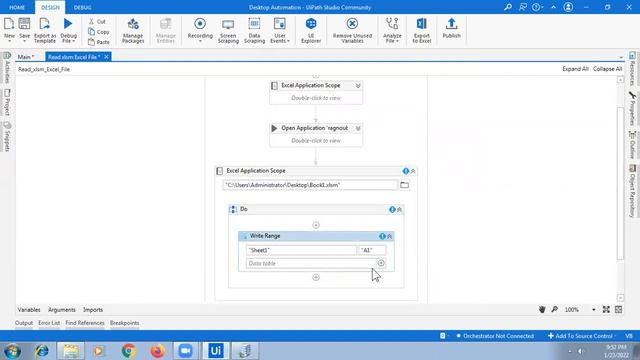
Task: Collapse the Do sequence
Action: click(400, 209)
